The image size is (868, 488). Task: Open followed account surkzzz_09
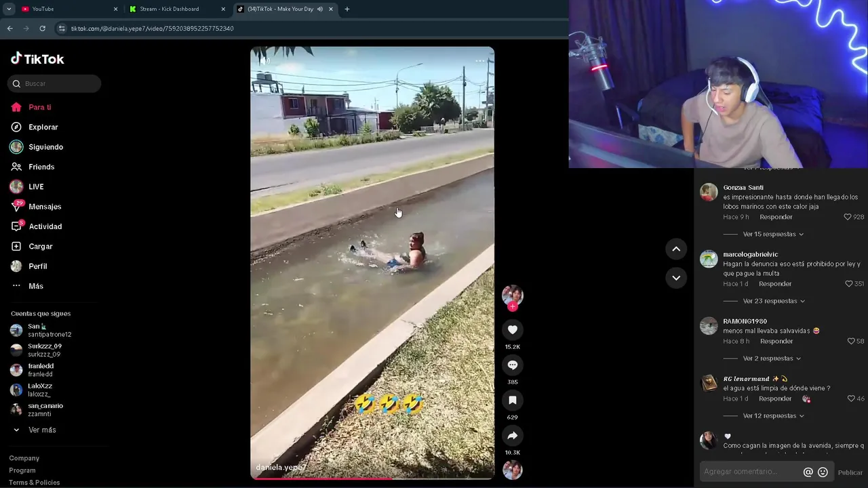coord(36,350)
